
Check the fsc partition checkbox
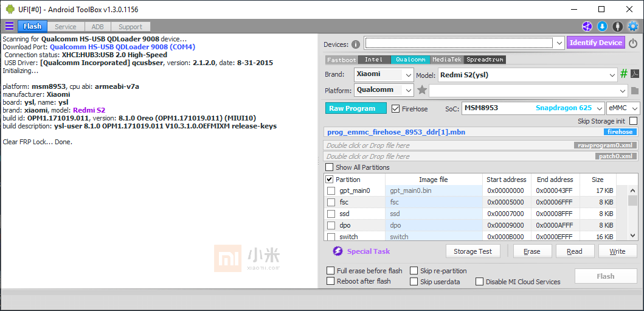[x=331, y=202]
